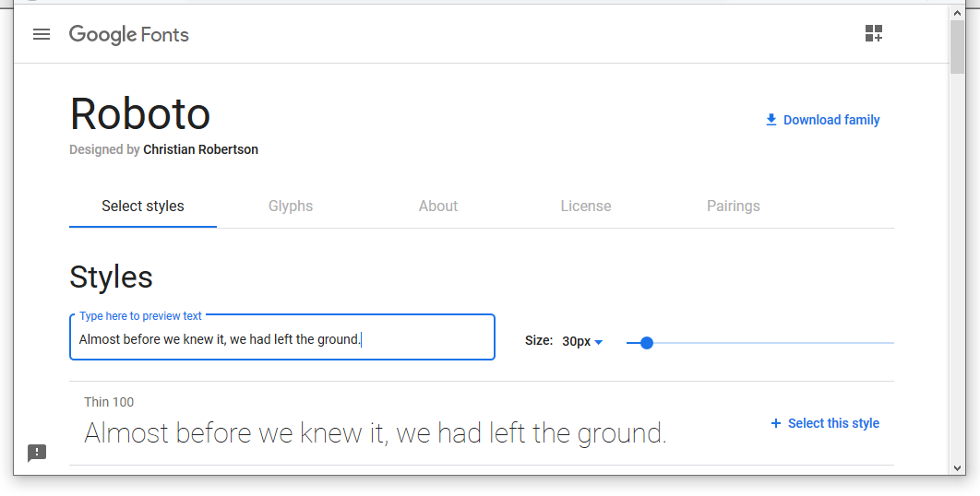Select the Select styles tab

pos(143,207)
